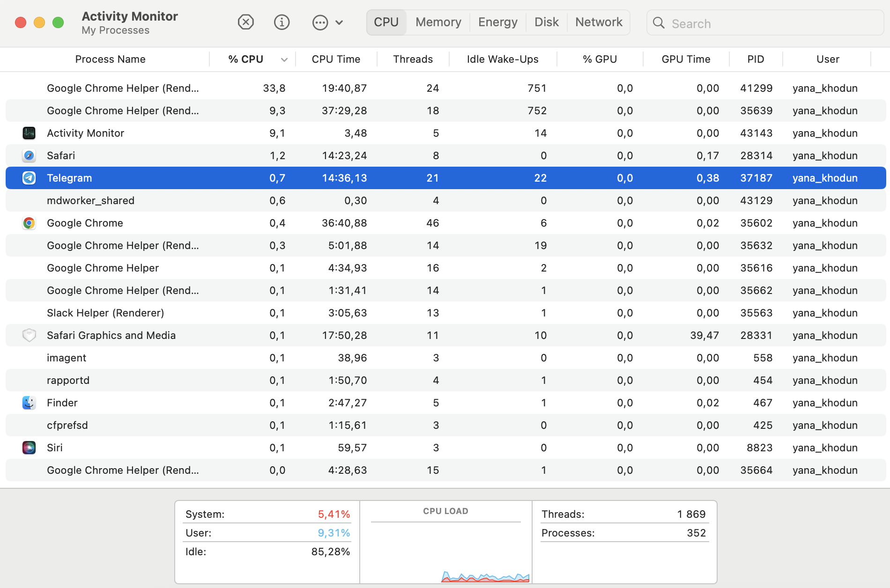Switch to the Memory tab

[x=437, y=22]
